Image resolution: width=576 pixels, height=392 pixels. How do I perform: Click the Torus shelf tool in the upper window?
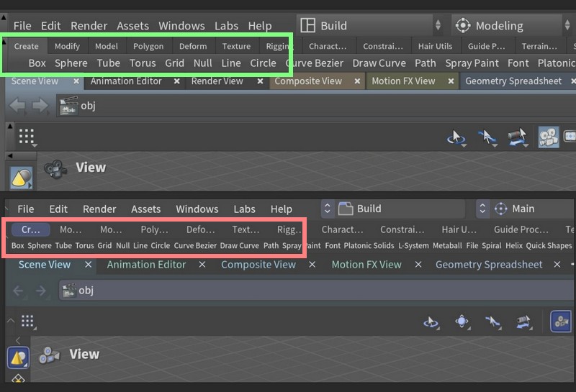click(x=143, y=63)
